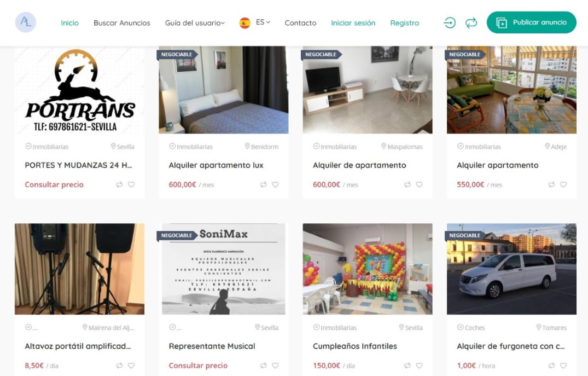Screen dimensions: 588x376
Task: Toggle the heart on the Cumpleaños Infantiles listing
Action: coord(419,366)
